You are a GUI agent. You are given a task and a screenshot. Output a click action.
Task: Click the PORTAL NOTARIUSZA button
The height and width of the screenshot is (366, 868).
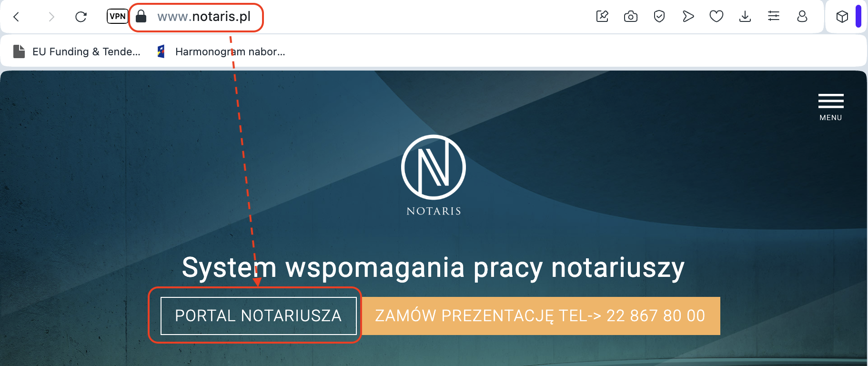coord(258,316)
